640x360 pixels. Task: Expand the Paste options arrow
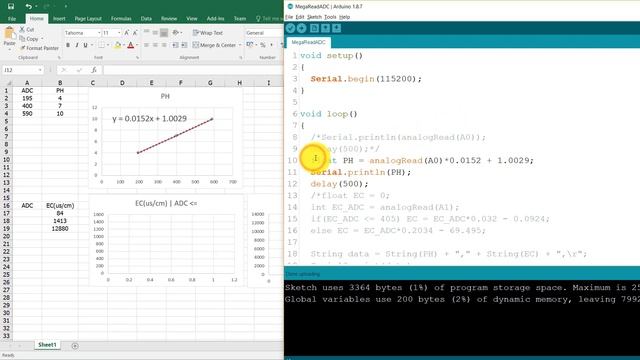click(9, 49)
